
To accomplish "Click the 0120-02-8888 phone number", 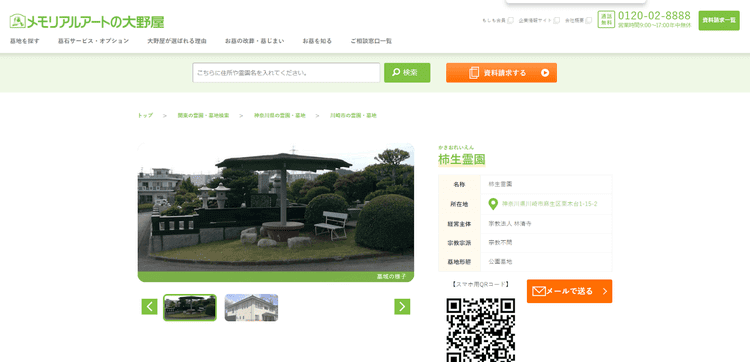I will tap(654, 15).
